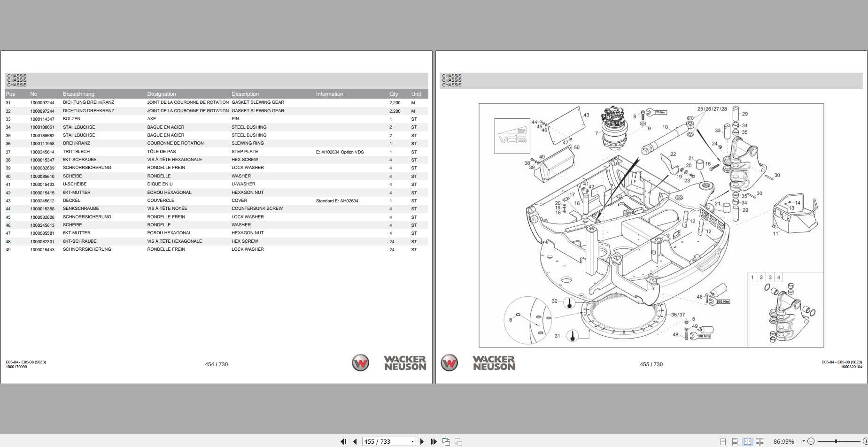Viewport: 868px width, 447px height.
Task: Switch to continuous page view
Action: click(x=735, y=441)
